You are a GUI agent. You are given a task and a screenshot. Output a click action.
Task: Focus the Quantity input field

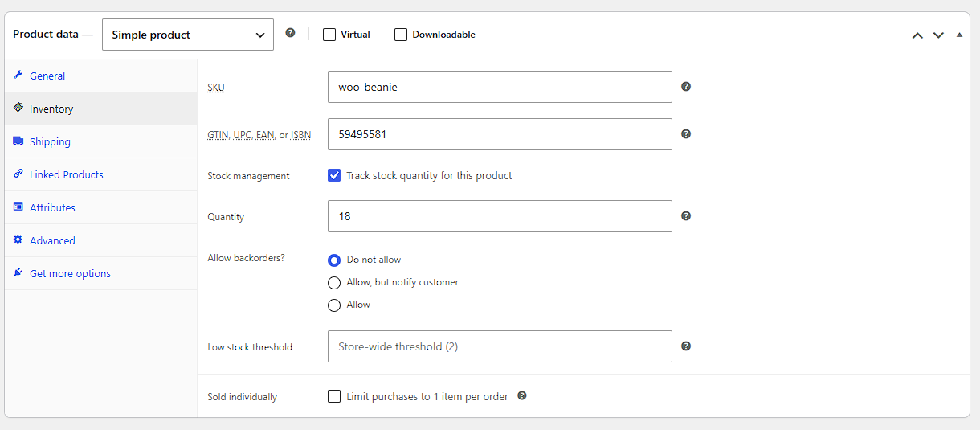[500, 216]
